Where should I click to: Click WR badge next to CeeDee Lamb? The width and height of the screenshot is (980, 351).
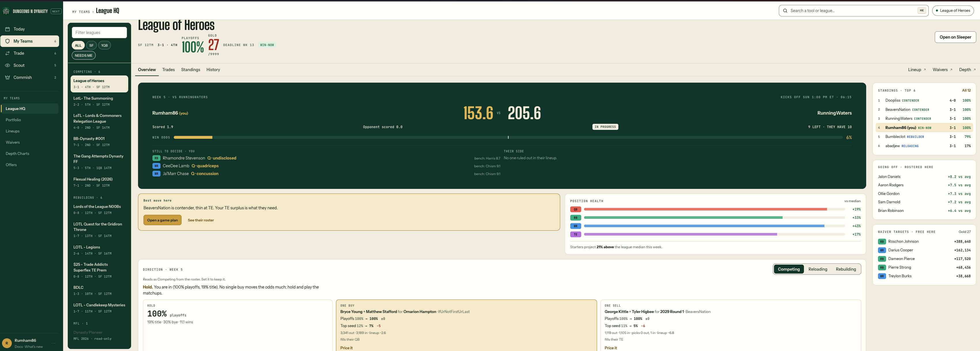click(156, 166)
